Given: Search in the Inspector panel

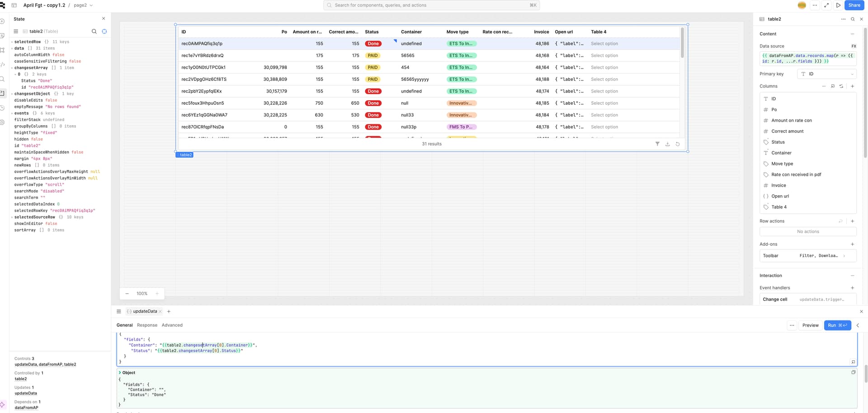Looking at the screenshot, I should click(853, 19).
